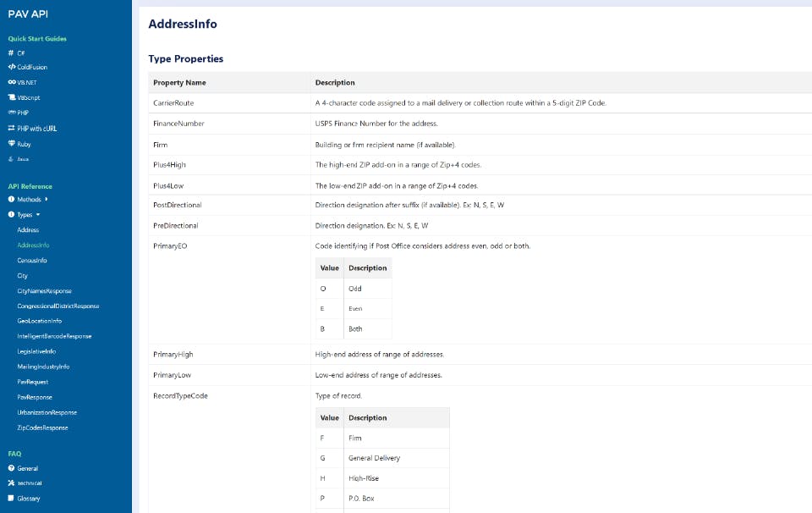Click the VB.NET infinity icon
The height and width of the screenshot is (513, 812).
[x=11, y=82]
